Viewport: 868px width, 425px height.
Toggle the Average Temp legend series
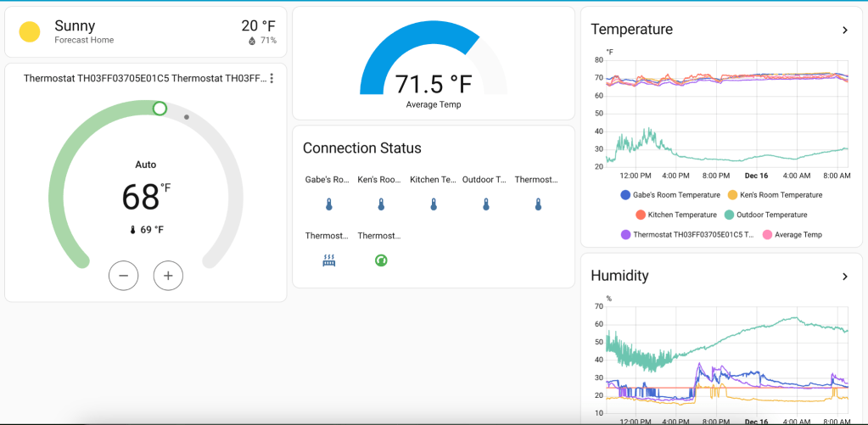[x=794, y=234]
